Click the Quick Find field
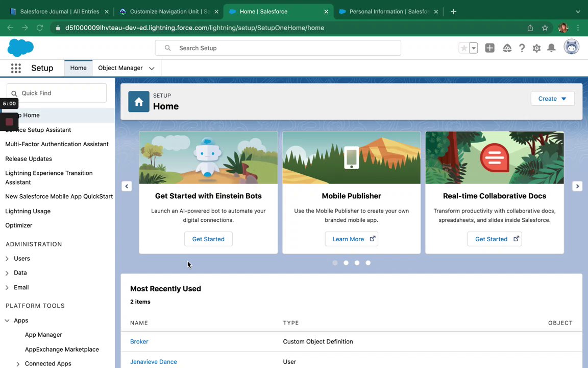Screen dimensions: 588x368 tap(57, 93)
